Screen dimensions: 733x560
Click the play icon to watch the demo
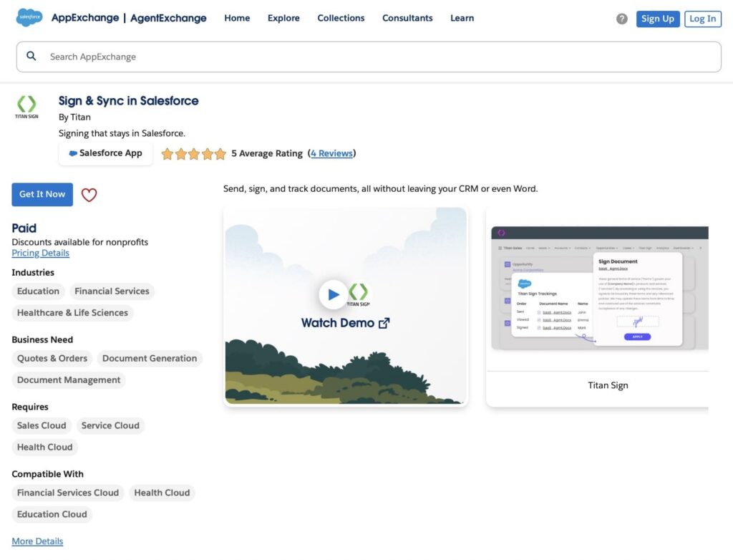334,294
